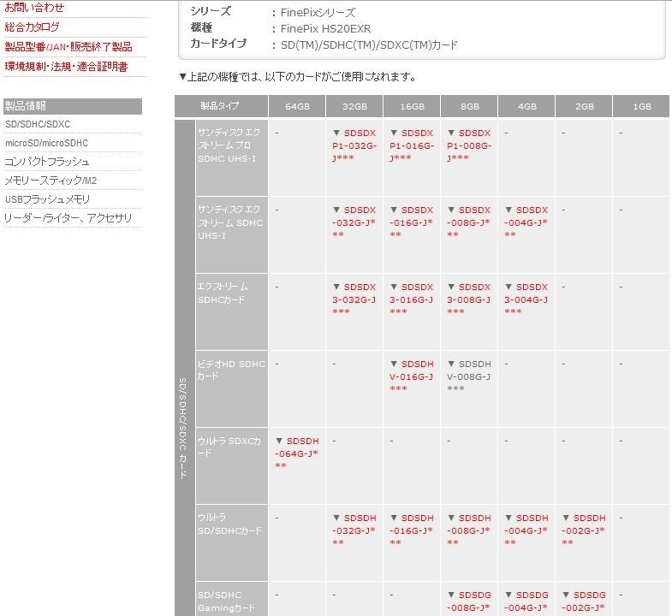Open SDSDH-016G-J*** product link
This screenshot has width=672, height=616.
coord(412,530)
